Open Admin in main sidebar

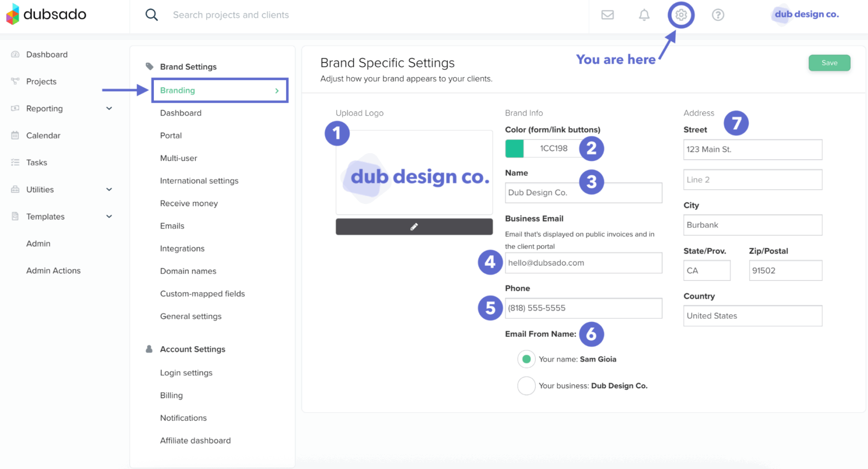38,243
